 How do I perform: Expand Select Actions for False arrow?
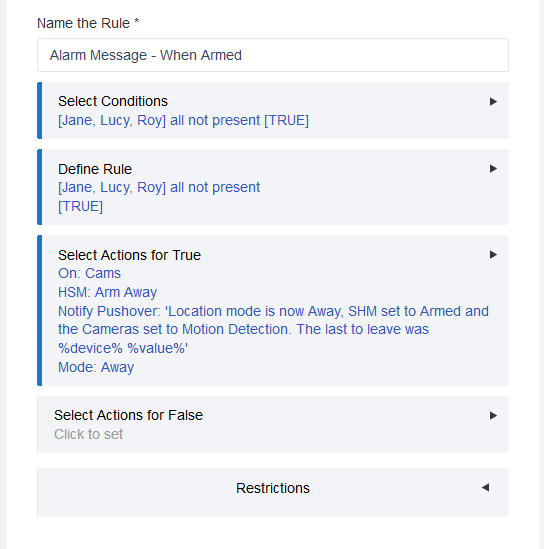tap(493, 416)
